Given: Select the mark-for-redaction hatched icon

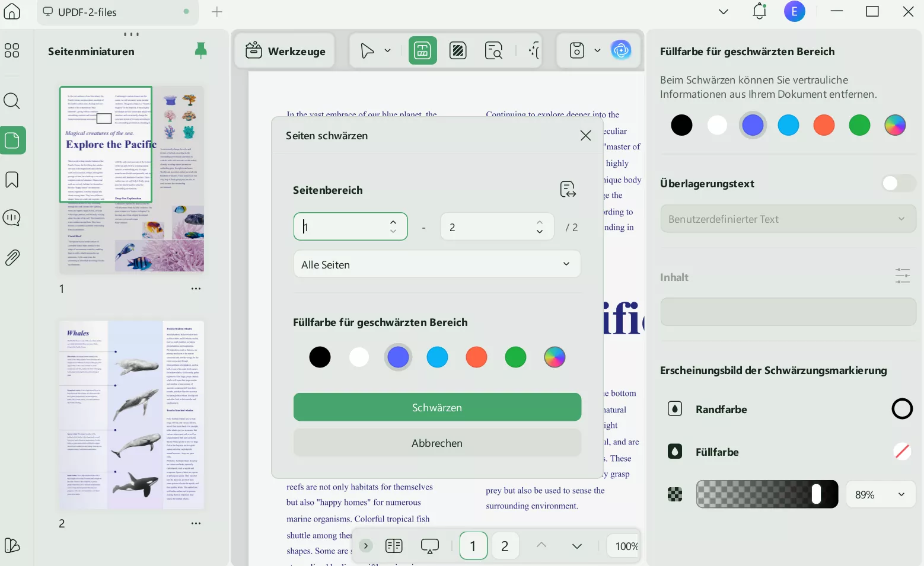Looking at the screenshot, I should tap(458, 50).
